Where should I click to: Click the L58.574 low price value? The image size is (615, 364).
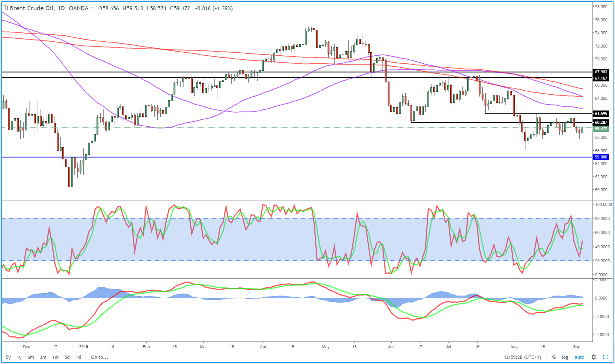click(x=156, y=8)
